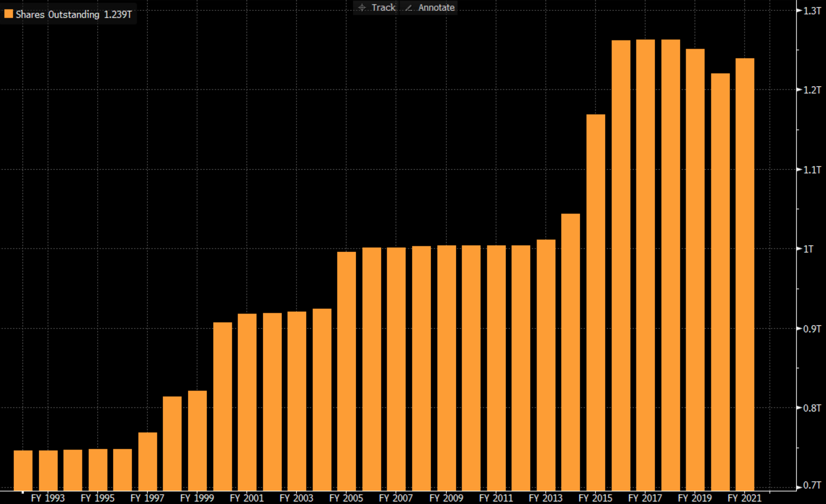This screenshot has width=826, height=504.
Task: Click the FY 2021 bar
Action: coord(744,274)
